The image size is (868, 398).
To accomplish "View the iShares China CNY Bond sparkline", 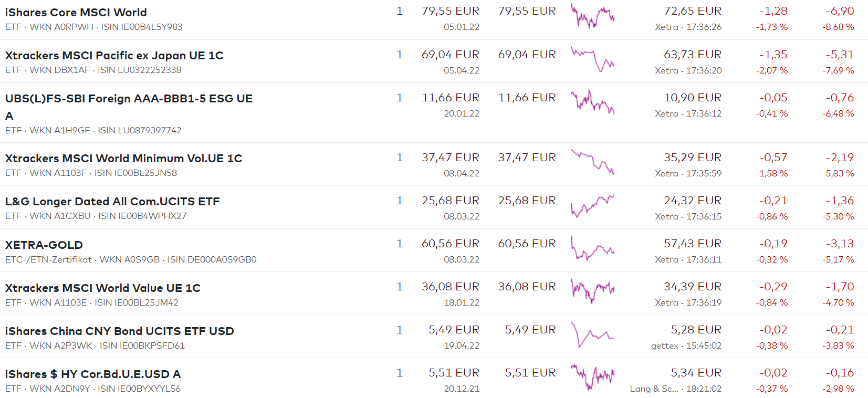I will pyautogui.click(x=593, y=335).
